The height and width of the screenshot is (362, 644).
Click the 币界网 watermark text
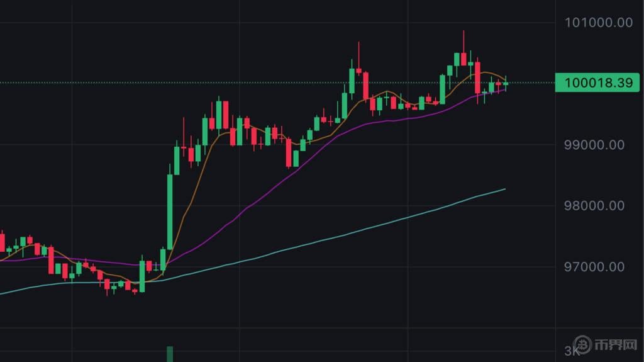616,345
